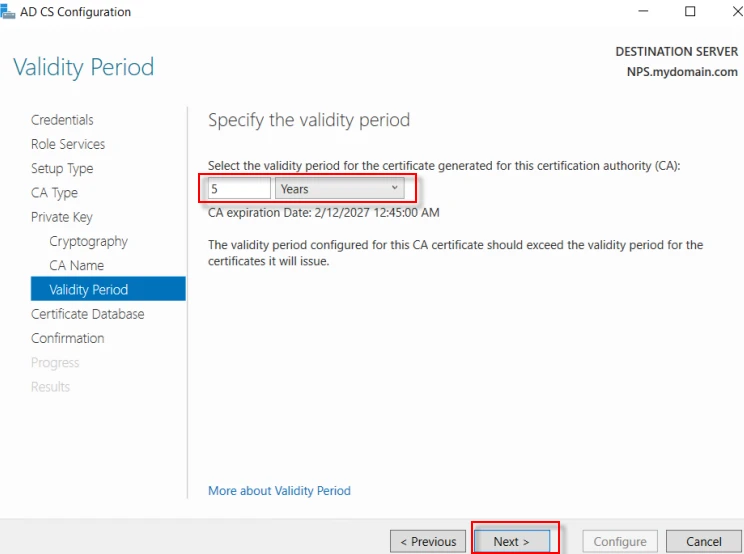This screenshot has width=744, height=554.
Task: Click the Previous button
Action: click(428, 541)
